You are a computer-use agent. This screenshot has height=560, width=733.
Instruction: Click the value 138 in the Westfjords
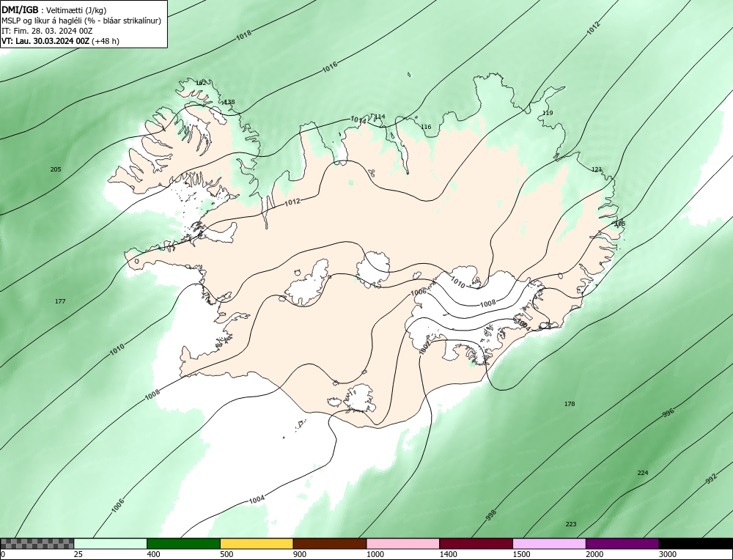pos(229,102)
